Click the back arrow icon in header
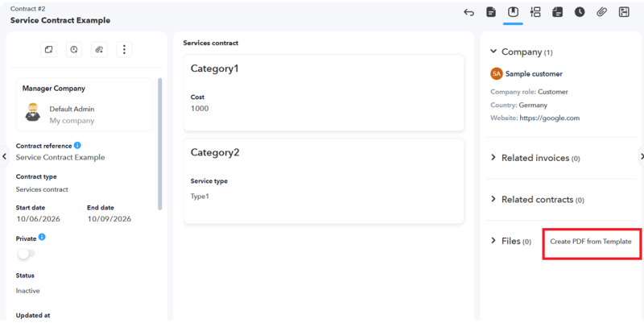Viewport: 644px width, 323px height. (x=469, y=12)
